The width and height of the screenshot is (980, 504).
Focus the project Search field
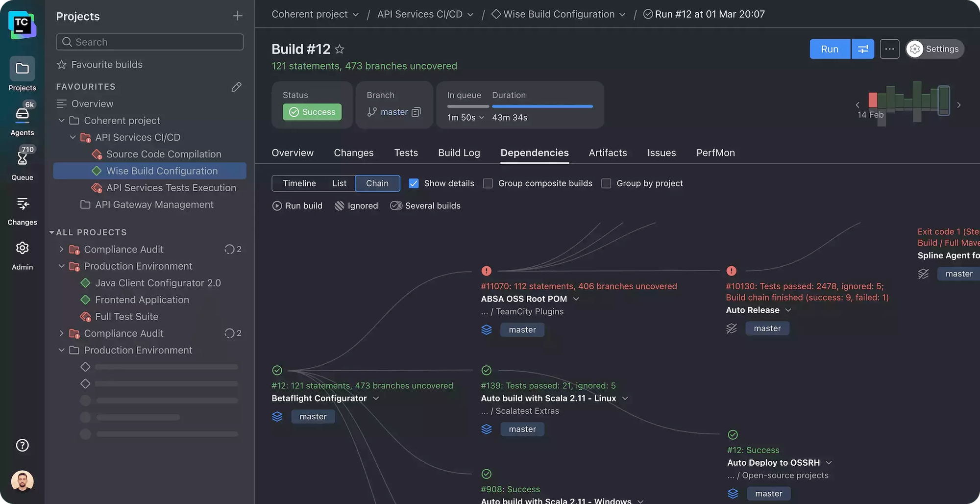(149, 42)
